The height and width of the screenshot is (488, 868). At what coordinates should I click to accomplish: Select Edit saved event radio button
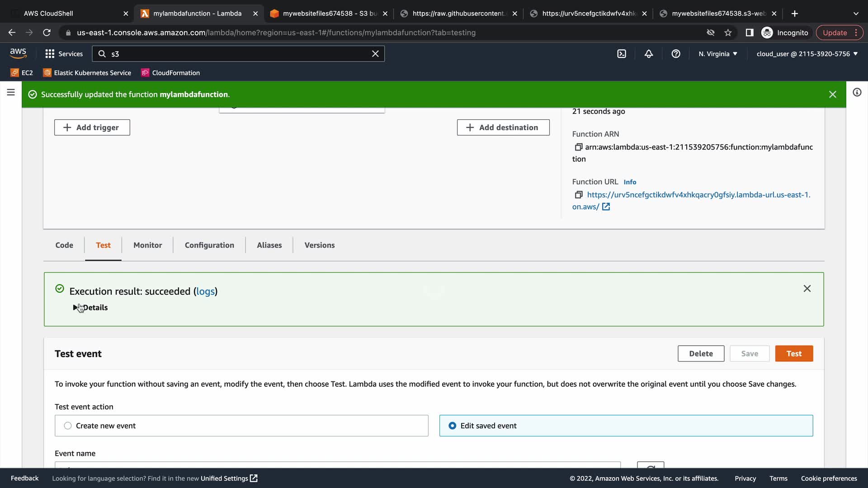click(x=452, y=426)
